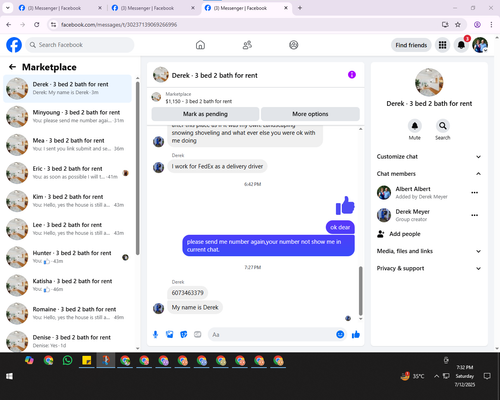Switch to the first Messenger browser tab
The height and width of the screenshot is (400, 500).
pos(59,8)
